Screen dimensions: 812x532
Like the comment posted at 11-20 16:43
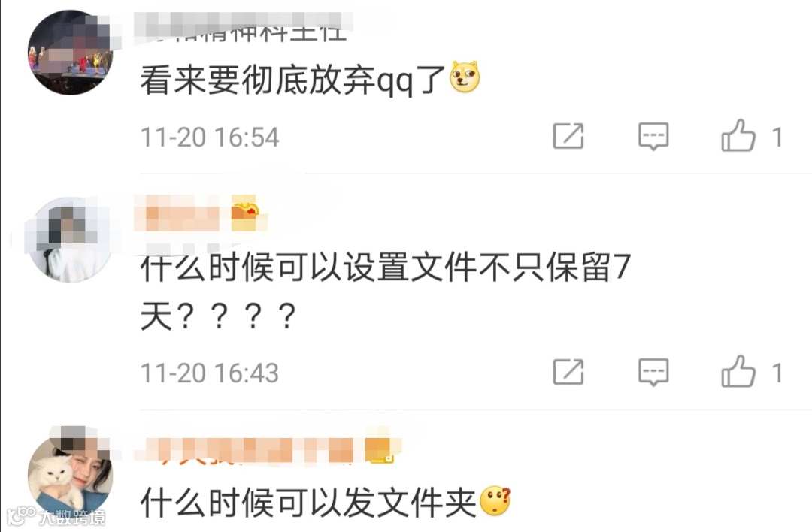[738, 371]
